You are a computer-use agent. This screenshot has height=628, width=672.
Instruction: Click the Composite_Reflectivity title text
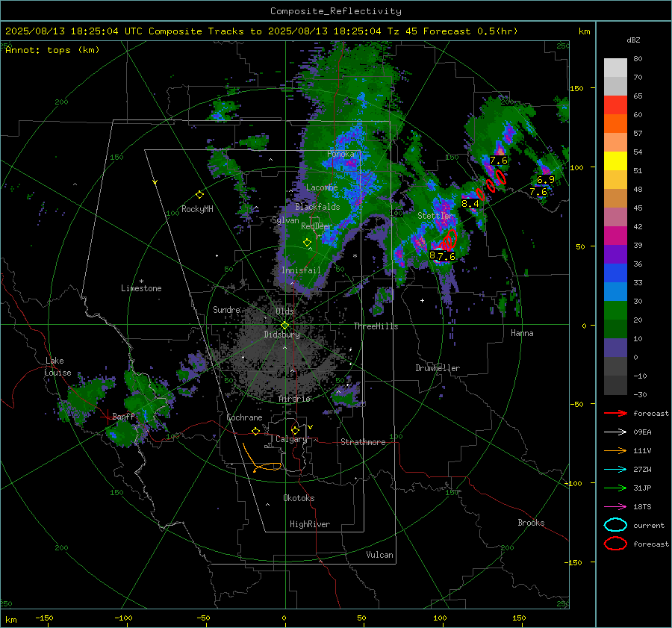[x=335, y=11]
